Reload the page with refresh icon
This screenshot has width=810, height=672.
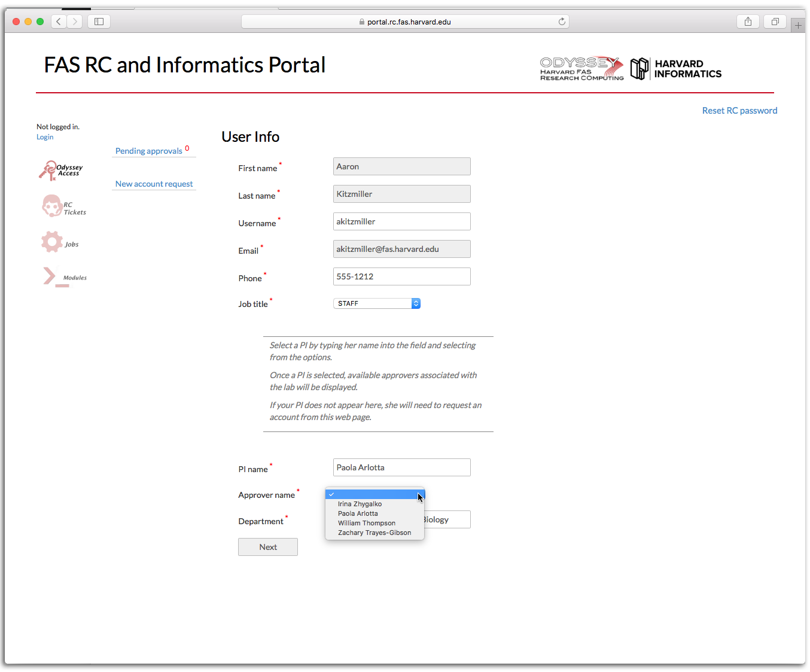pos(562,22)
